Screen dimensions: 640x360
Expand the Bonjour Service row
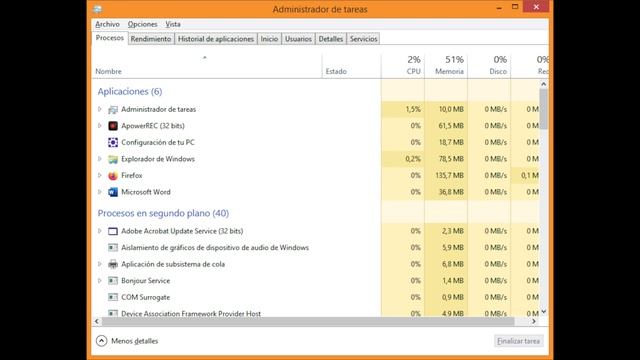[x=100, y=281]
